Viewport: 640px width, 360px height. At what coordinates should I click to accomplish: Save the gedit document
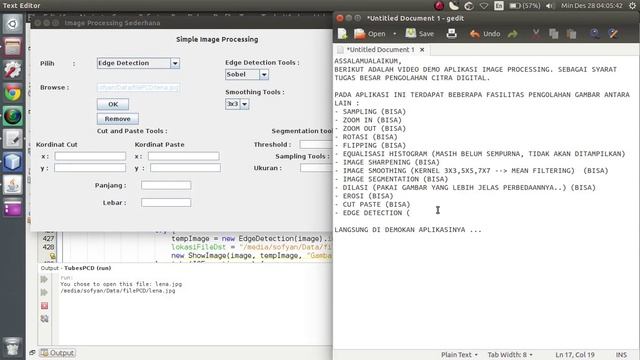[420, 34]
